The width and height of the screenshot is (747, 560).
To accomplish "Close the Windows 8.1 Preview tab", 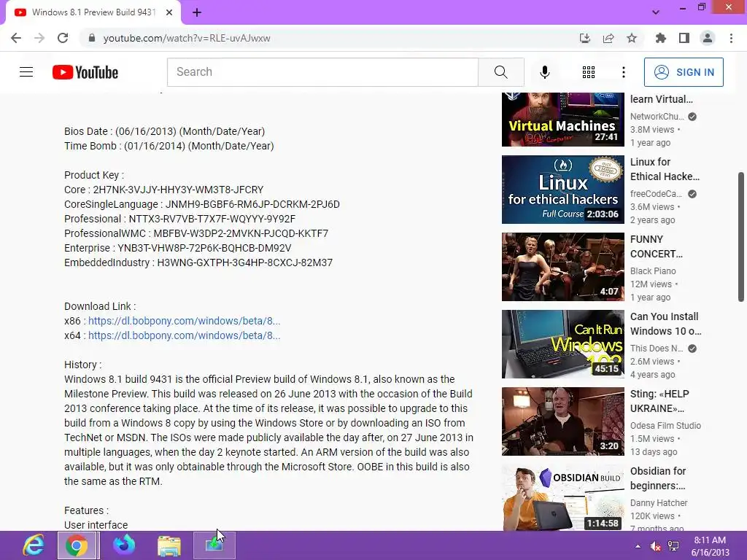I will click(x=169, y=13).
